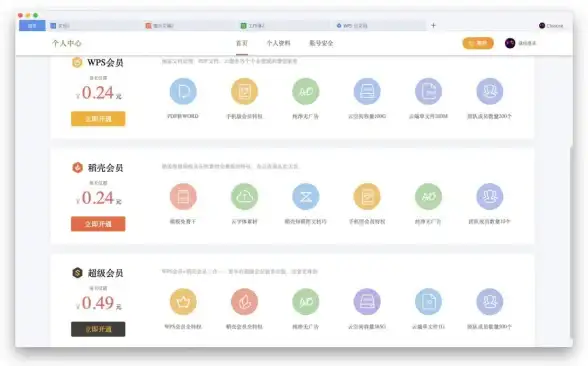The width and height of the screenshot is (588, 366).
Task: Open the 账号安全 navigation item
Action: pyautogui.click(x=321, y=43)
